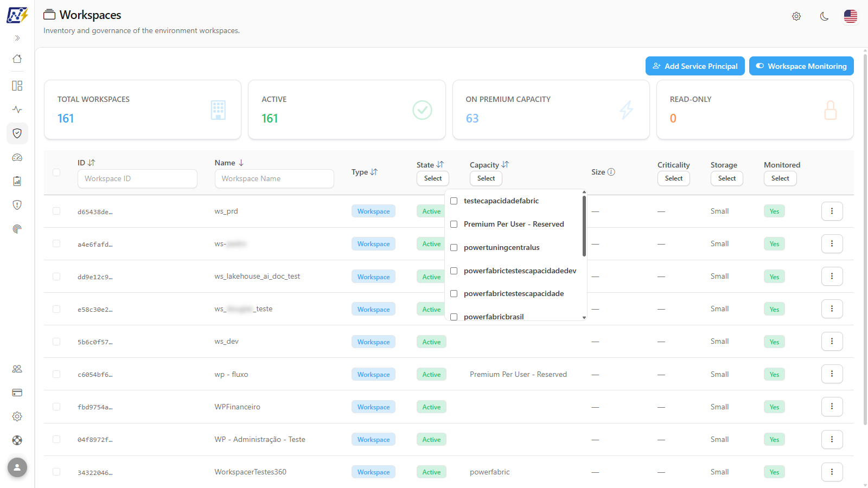Tick the select-all checkbox in table header
Viewport: 868px width, 488px height.
[56, 172]
